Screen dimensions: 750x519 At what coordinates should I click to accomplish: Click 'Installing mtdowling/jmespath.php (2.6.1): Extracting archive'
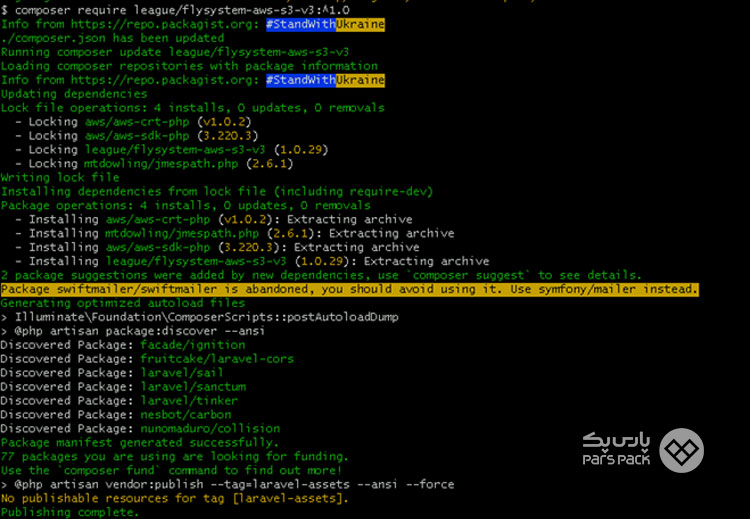[234, 233]
